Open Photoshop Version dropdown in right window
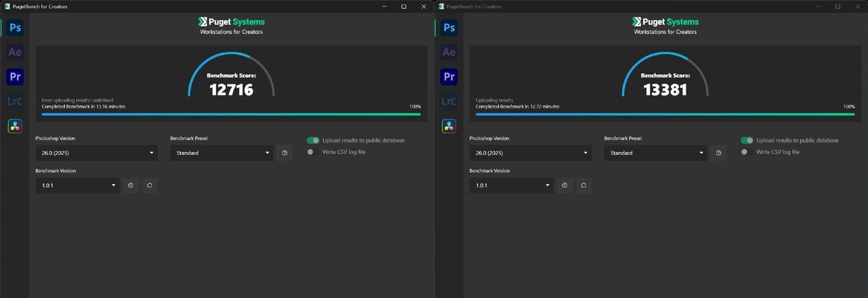The image size is (868, 298). (530, 153)
